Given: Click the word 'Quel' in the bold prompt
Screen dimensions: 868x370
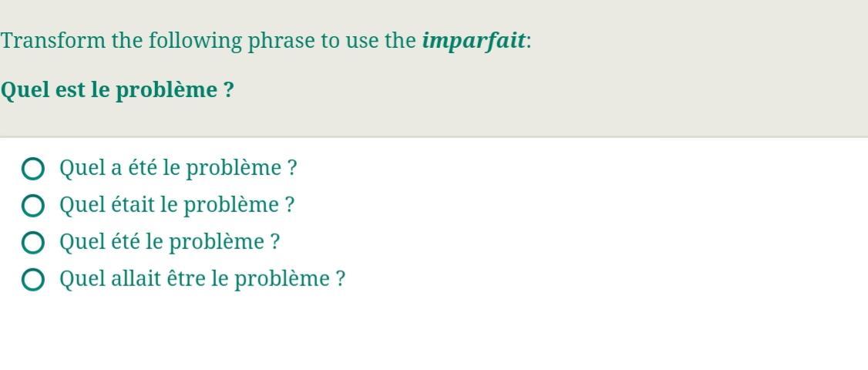Looking at the screenshot, I should (x=25, y=91).
